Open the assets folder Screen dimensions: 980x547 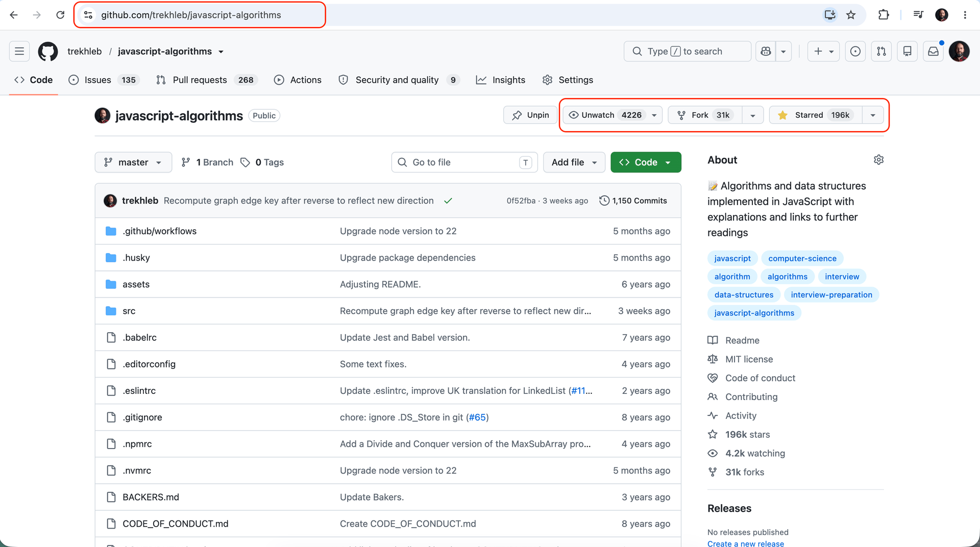[x=136, y=284]
